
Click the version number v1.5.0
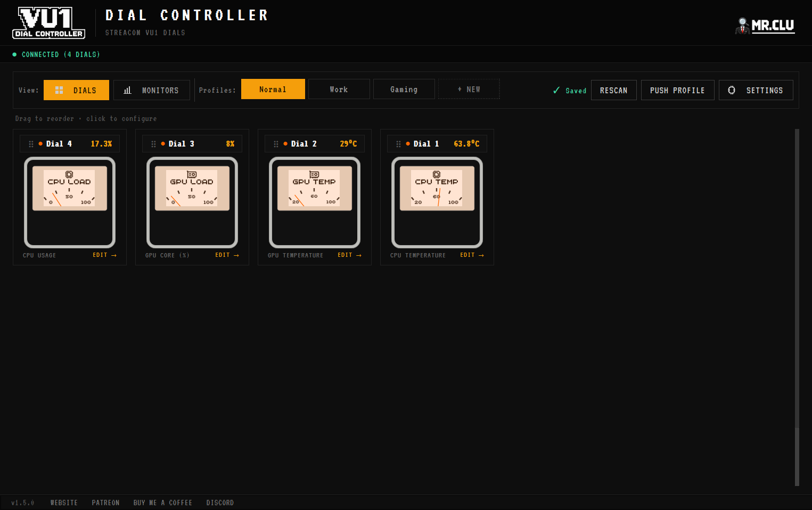pos(23,503)
